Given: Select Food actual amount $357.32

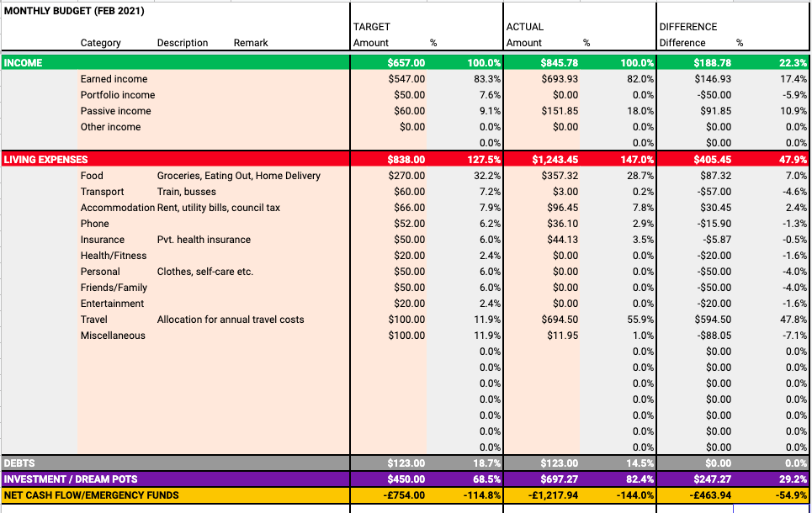Looking at the screenshot, I should point(560,176).
